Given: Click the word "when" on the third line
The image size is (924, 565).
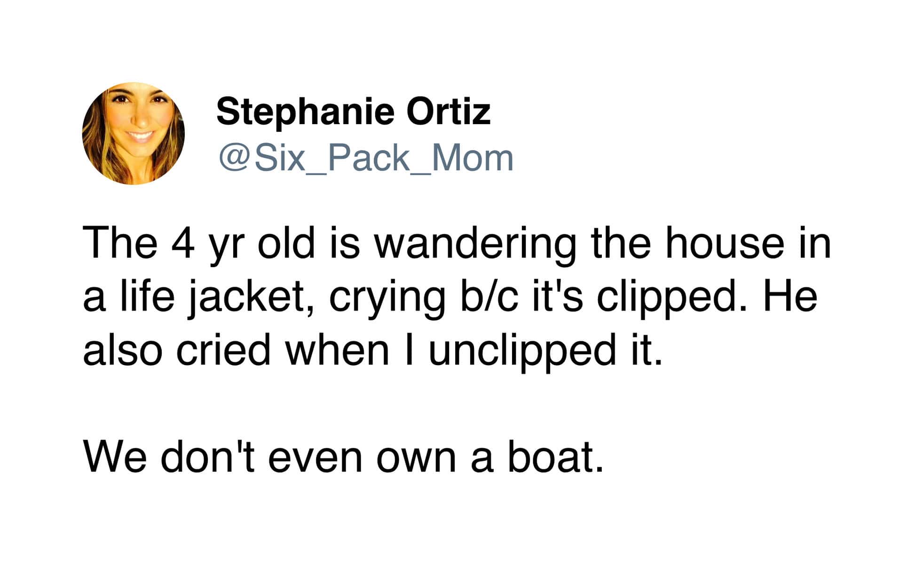Looking at the screenshot, I should coord(338,350).
